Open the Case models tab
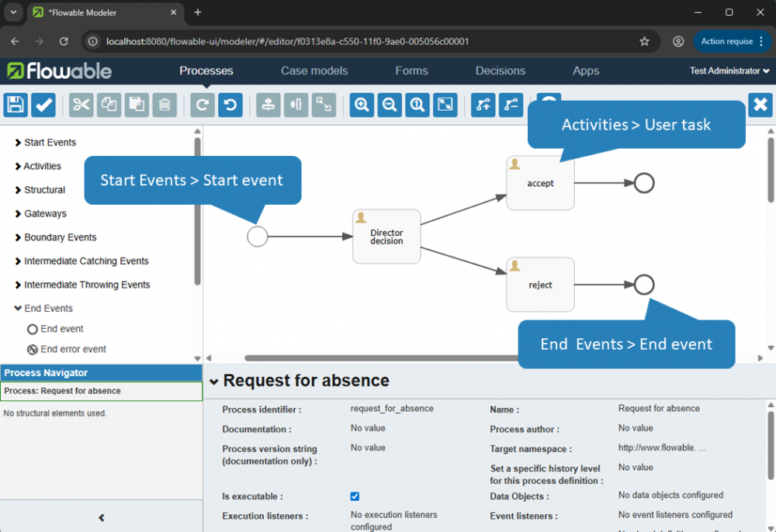The height and width of the screenshot is (532, 776). 314,71
